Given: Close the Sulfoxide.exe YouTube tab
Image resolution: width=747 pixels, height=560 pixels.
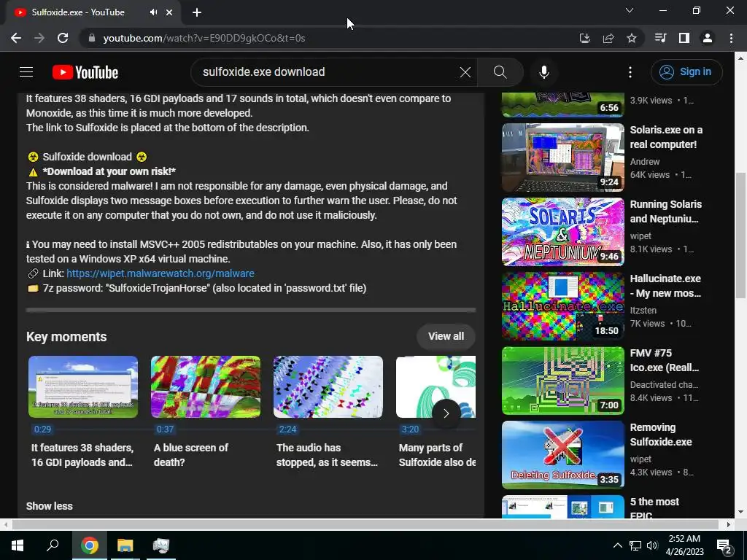Looking at the screenshot, I should 169,12.
